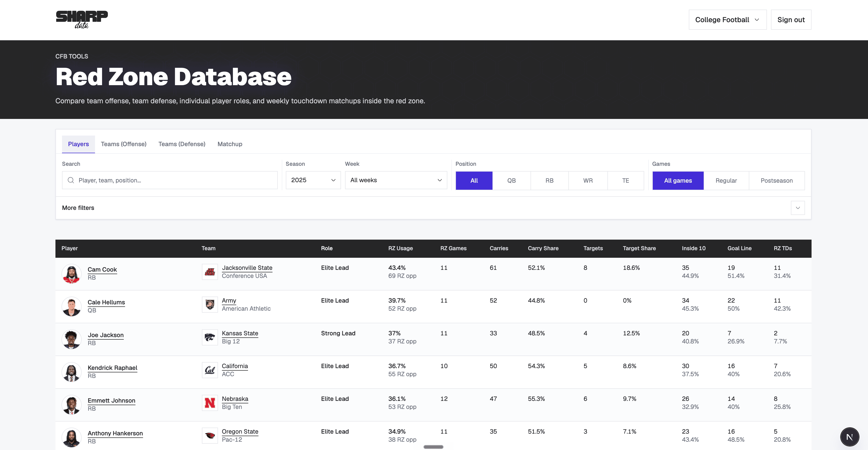Open the Army team link
The height and width of the screenshot is (450, 868).
tap(229, 300)
